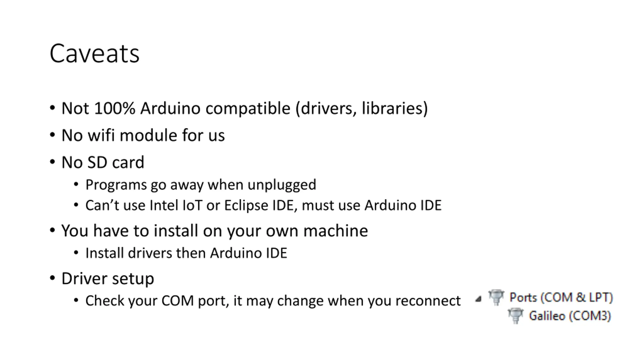This screenshot has width=644, height=362.
Task: Select 'Programs go away when unplugged' sub-bullet
Action: pyautogui.click(x=201, y=185)
